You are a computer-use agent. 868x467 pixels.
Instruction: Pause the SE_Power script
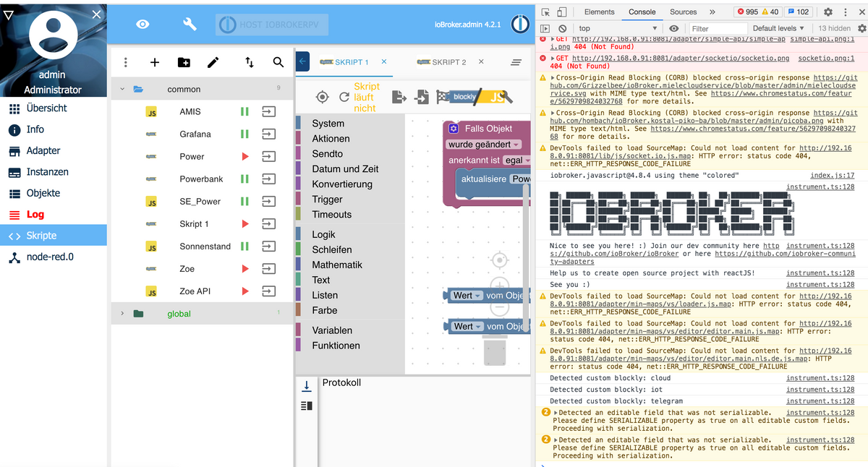point(244,202)
